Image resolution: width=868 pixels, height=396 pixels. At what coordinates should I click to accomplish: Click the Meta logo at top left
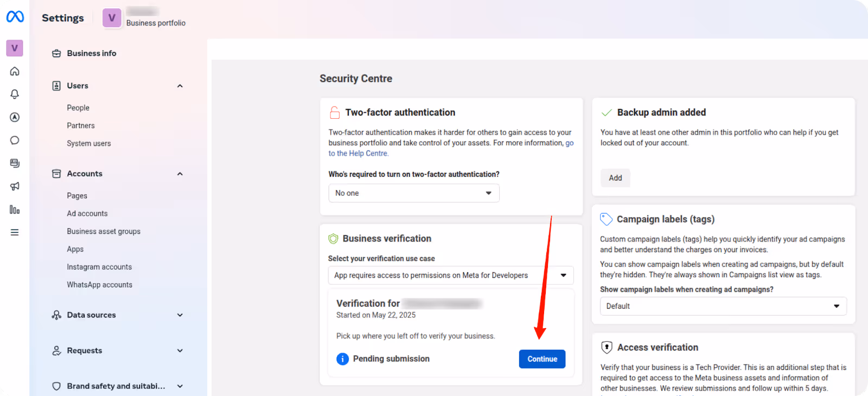15,17
